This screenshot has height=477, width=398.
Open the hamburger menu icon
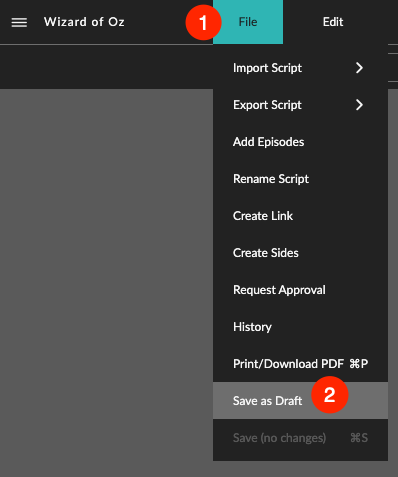[x=19, y=22]
